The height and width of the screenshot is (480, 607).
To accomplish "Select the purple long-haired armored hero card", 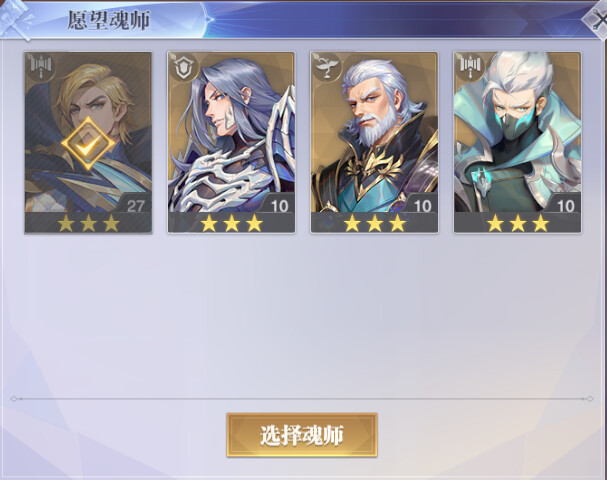I will [x=231, y=142].
